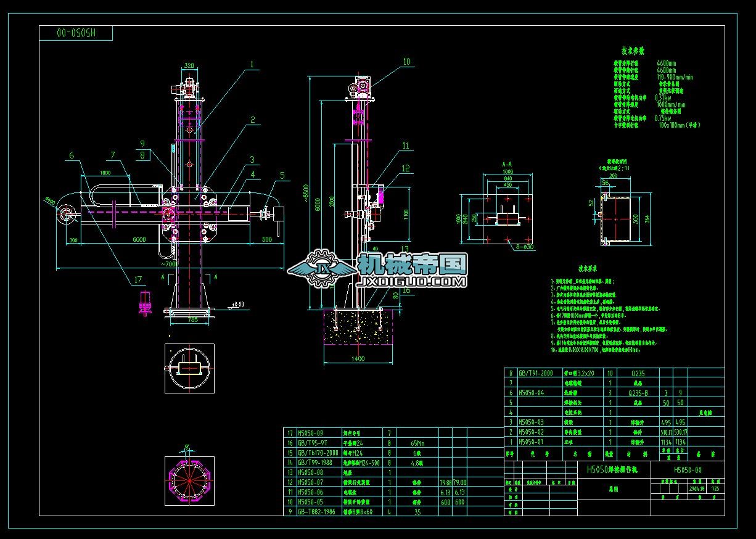
Task: Select the 320 dimension atop the column
Action: pyautogui.click(x=189, y=64)
